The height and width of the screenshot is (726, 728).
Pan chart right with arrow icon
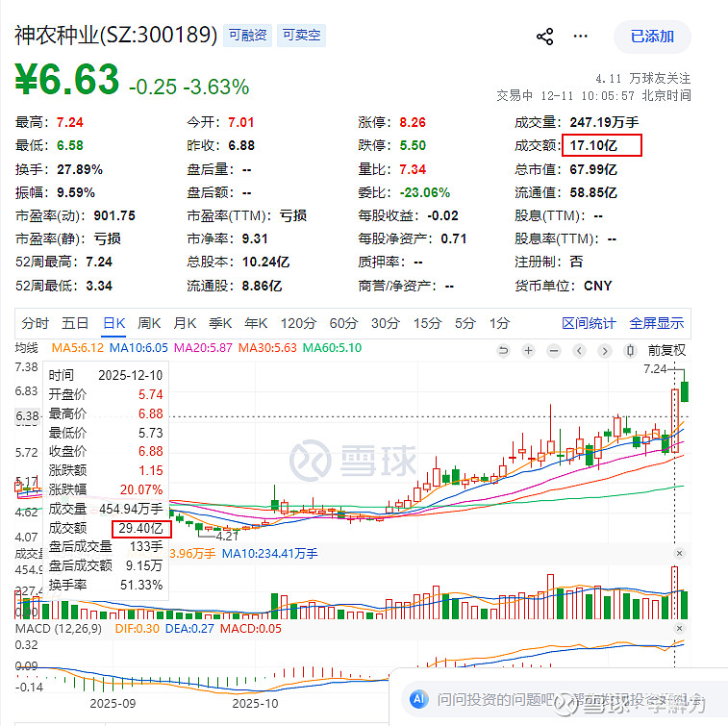coord(605,350)
